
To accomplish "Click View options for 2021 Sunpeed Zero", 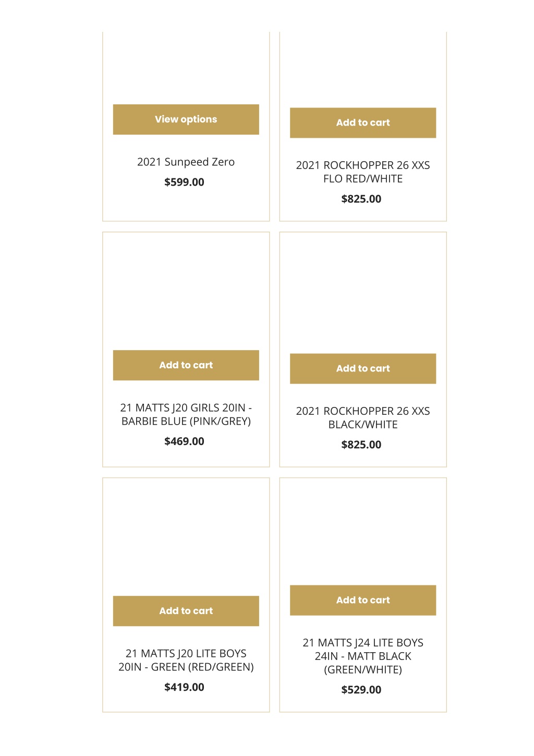I will click(x=186, y=119).
